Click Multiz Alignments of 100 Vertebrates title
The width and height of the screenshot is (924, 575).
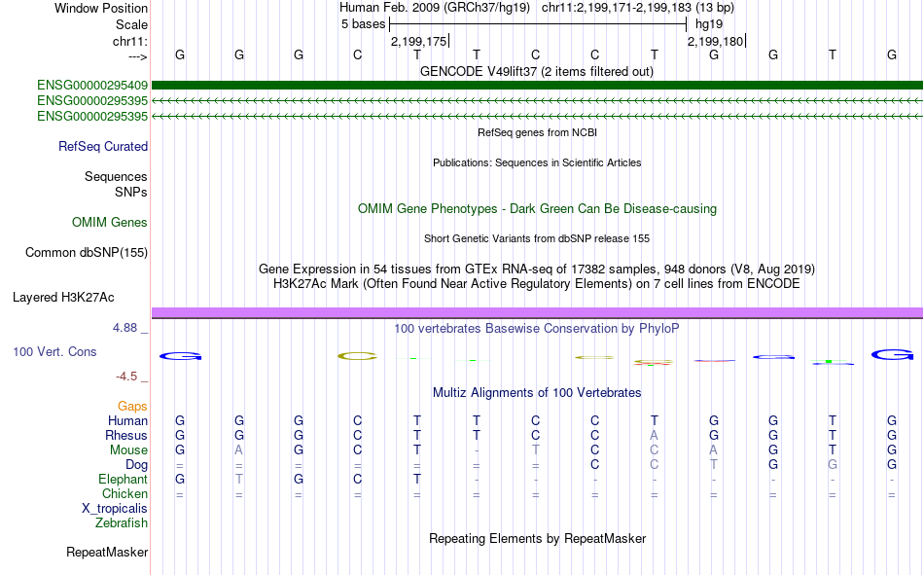point(536,393)
